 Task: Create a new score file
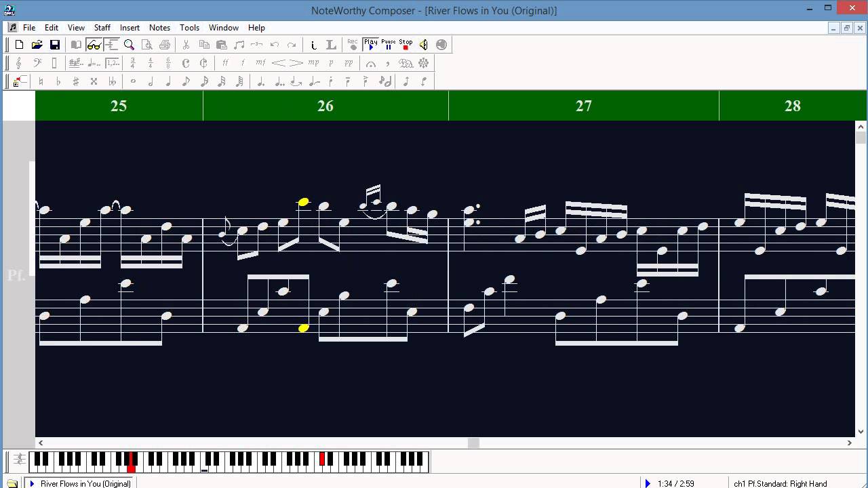coord(19,45)
